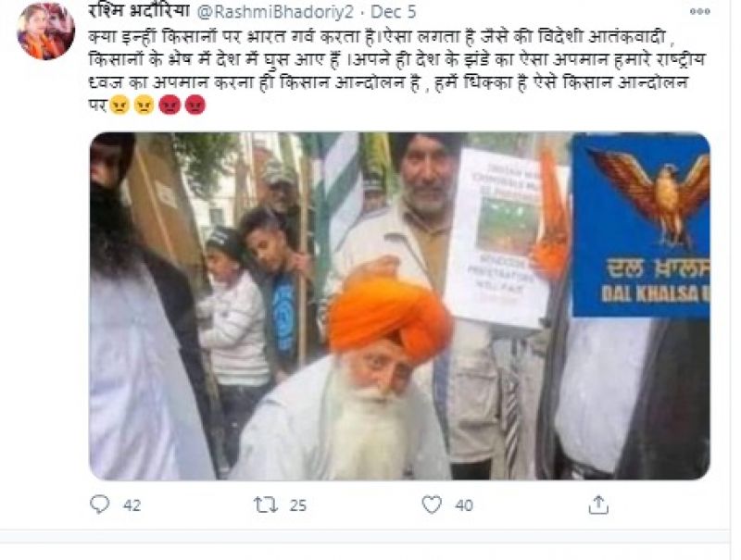Image resolution: width=741 pixels, height=560 pixels.
Task: Click the first yellow angry emoji
Action: point(119,105)
